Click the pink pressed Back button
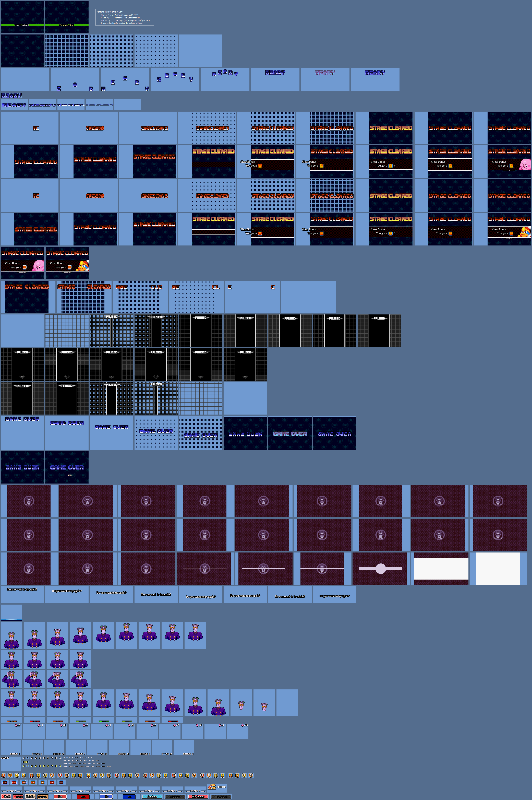Screen dimensions: 532x800 pyautogui.click(x=18, y=797)
